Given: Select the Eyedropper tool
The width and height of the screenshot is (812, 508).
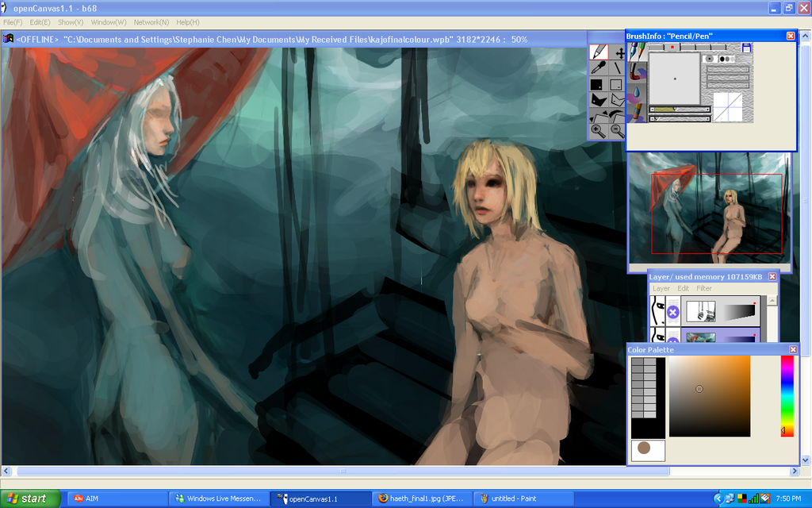Looking at the screenshot, I should coord(599,68).
